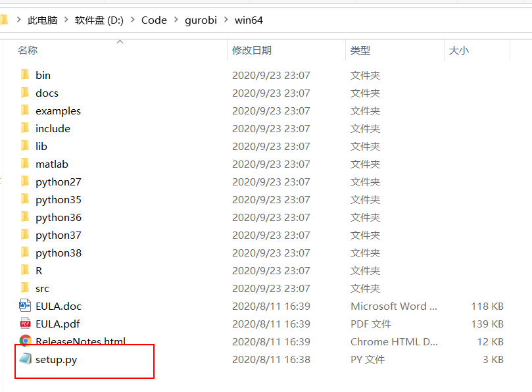Screen dimensions: 532x392
Task: Select the folder name python27
Action: click(x=59, y=182)
